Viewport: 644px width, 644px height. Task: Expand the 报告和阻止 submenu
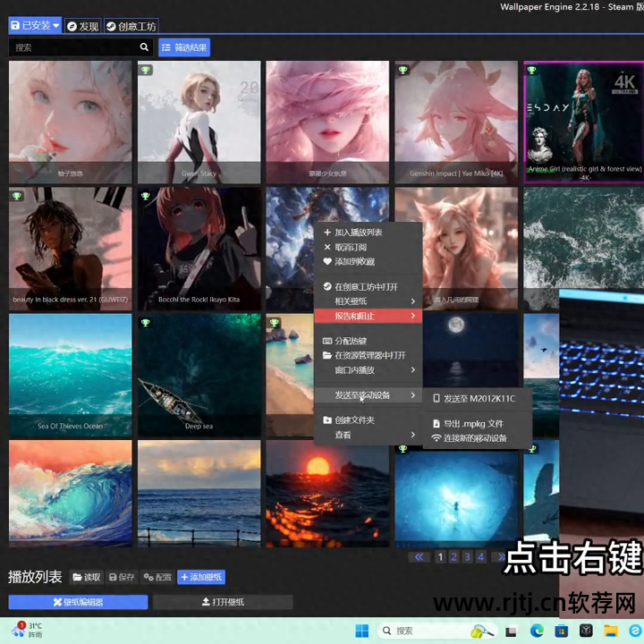[368, 316]
